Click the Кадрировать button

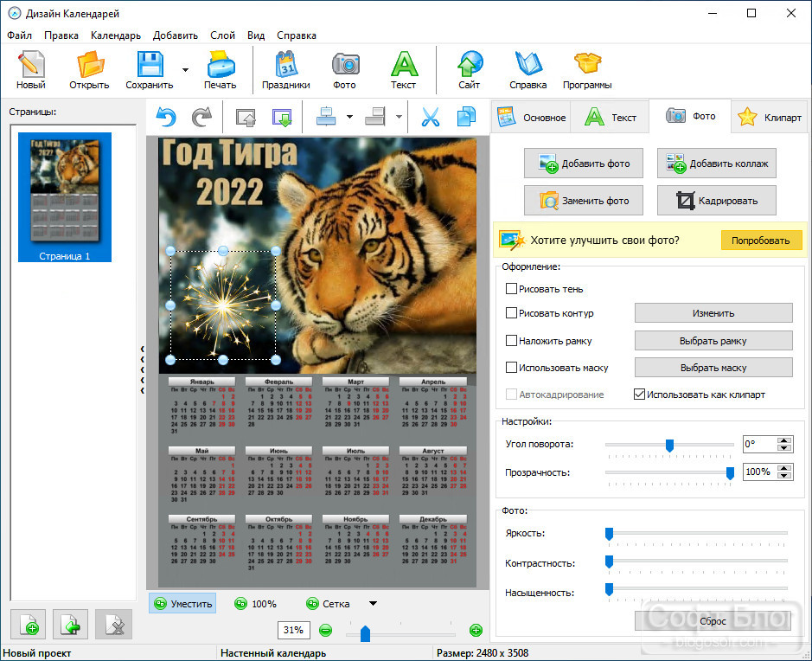click(717, 201)
